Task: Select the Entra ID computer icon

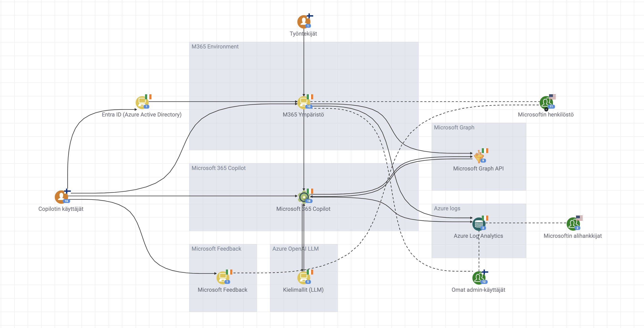Action: (x=142, y=102)
